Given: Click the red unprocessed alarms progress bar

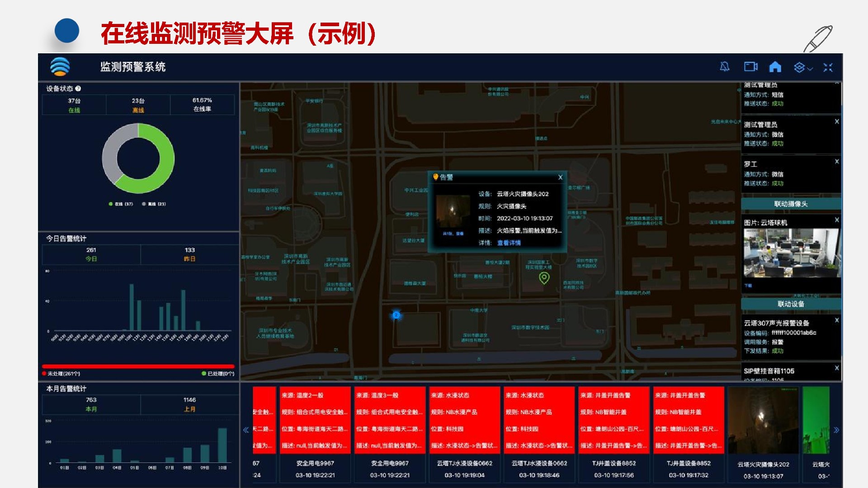Looking at the screenshot, I should tap(138, 366).
